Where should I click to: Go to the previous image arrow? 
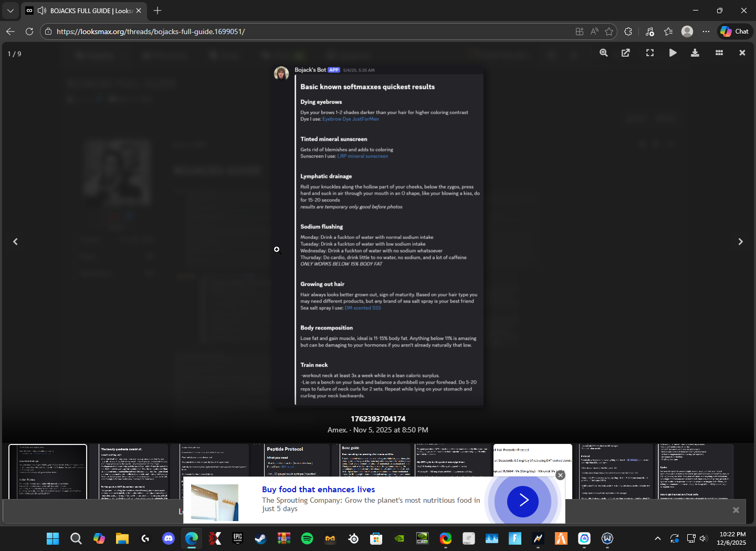click(15, 241)
